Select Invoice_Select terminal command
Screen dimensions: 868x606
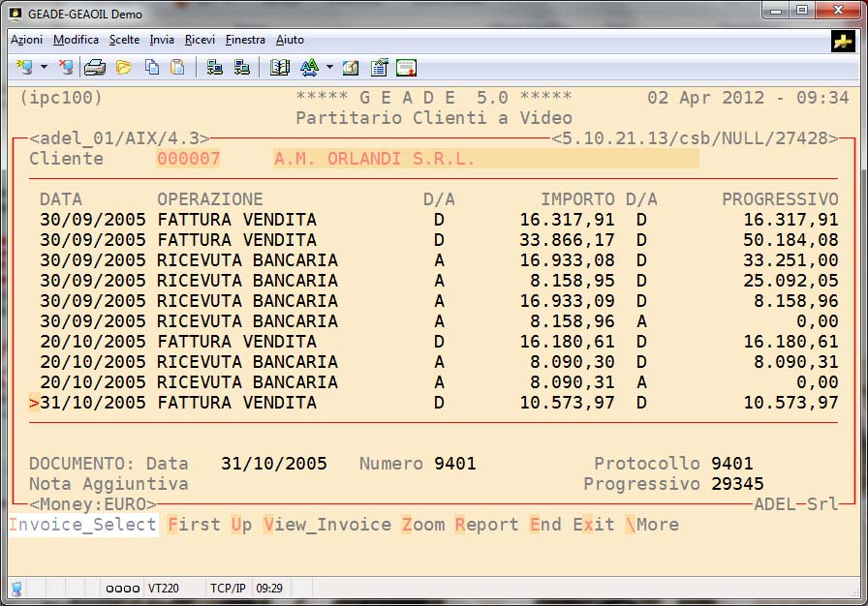point(83,525)
